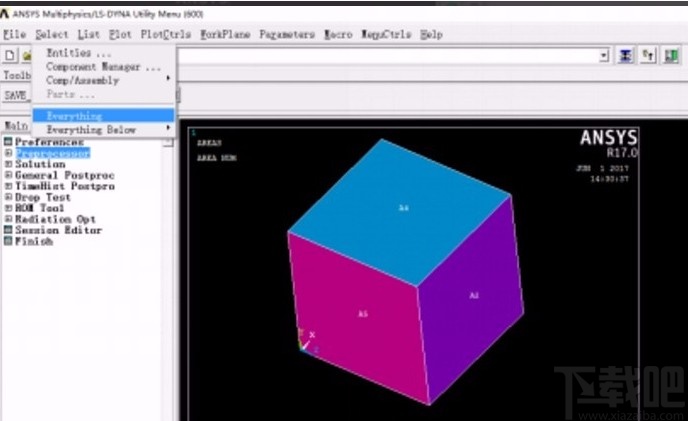Select the Session Editor tree item
This screenshot has width=688, height=421.
coord(58,230)
